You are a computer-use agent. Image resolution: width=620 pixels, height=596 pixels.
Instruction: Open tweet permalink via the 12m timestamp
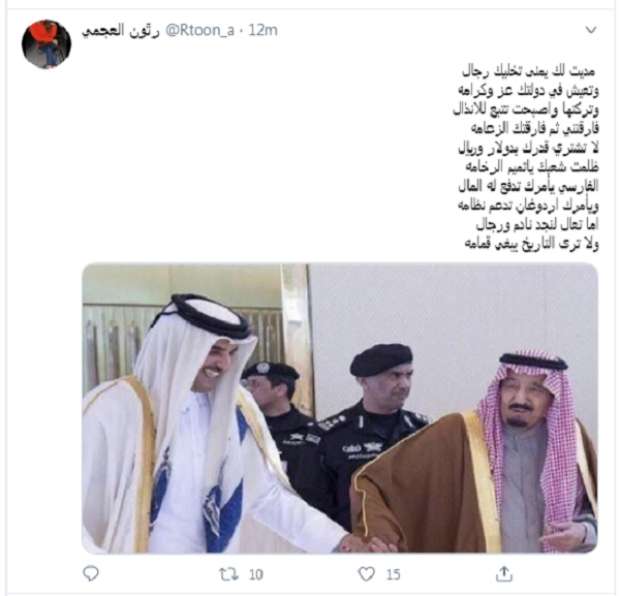point(263,30)
